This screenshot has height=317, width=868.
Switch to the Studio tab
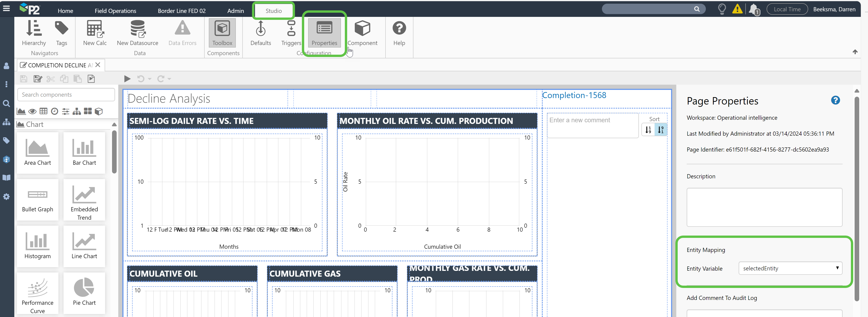(x=273, y=11)
